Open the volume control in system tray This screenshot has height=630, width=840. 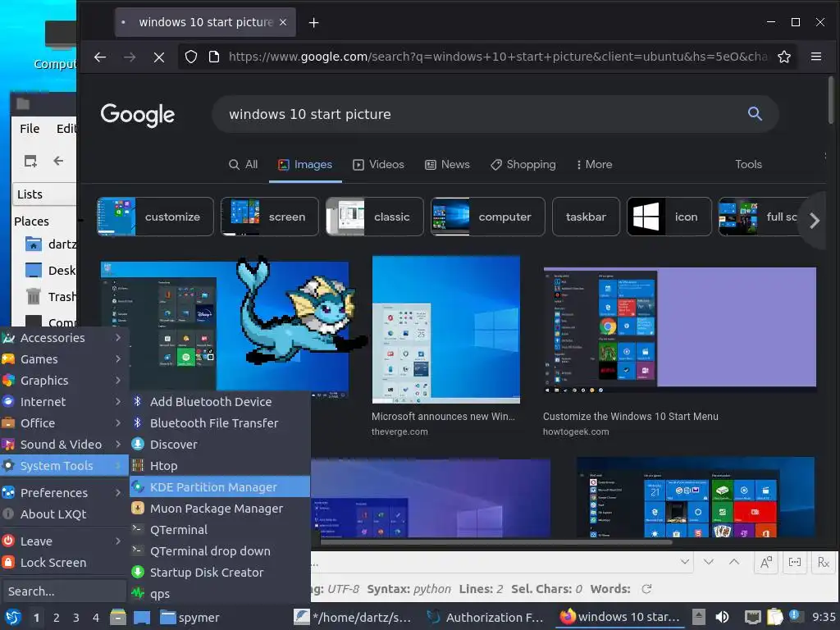click(x=722, y=617)
